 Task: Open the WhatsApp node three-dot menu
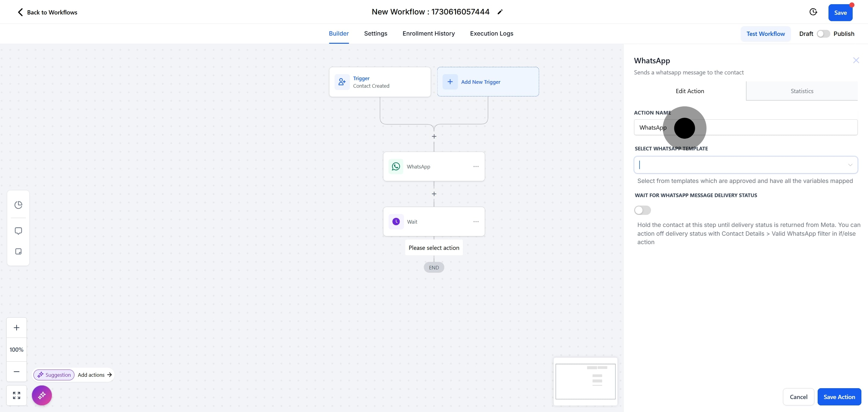tap(476, 166)
